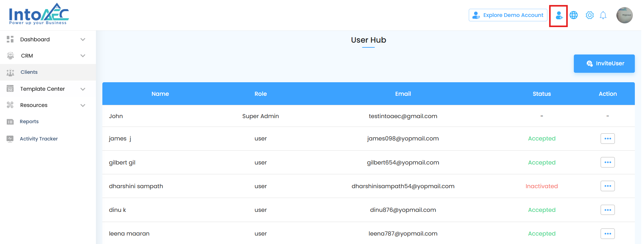The image size is (644, 244).
Task: Click the Activity Tracker monitor icon
Action: point(10,139)
